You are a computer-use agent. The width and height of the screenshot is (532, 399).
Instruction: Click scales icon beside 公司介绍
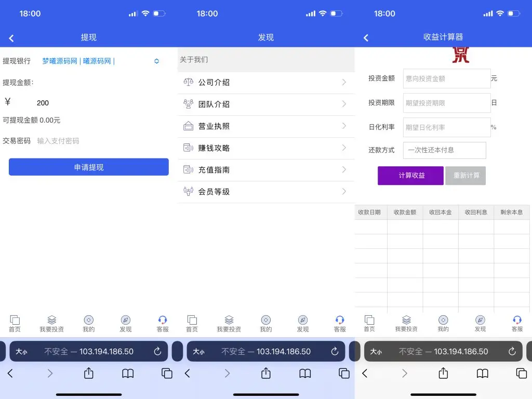pyautogui.click(x=189, y=82)
